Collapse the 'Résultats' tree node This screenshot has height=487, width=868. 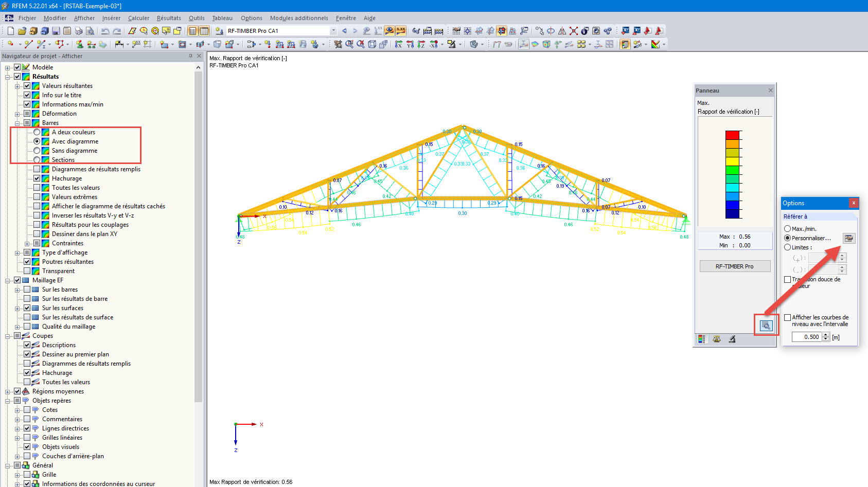tap(8, 77)
